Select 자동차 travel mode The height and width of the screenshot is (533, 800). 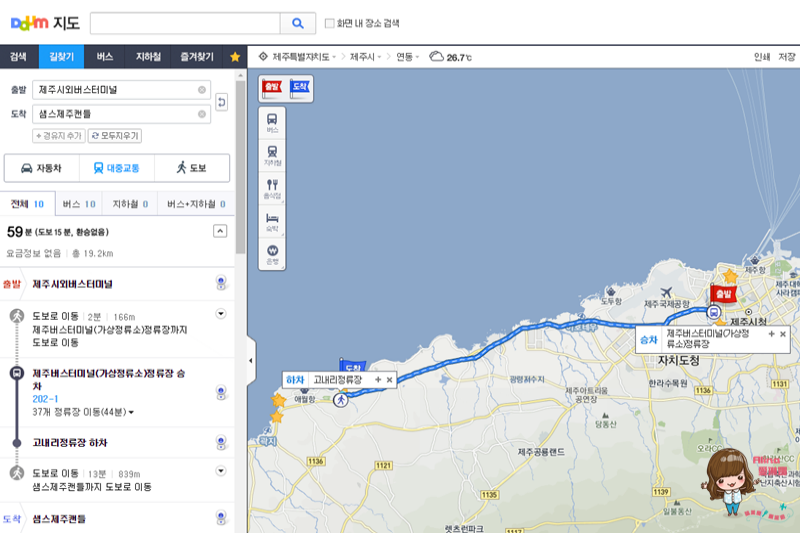coord(41,168)
